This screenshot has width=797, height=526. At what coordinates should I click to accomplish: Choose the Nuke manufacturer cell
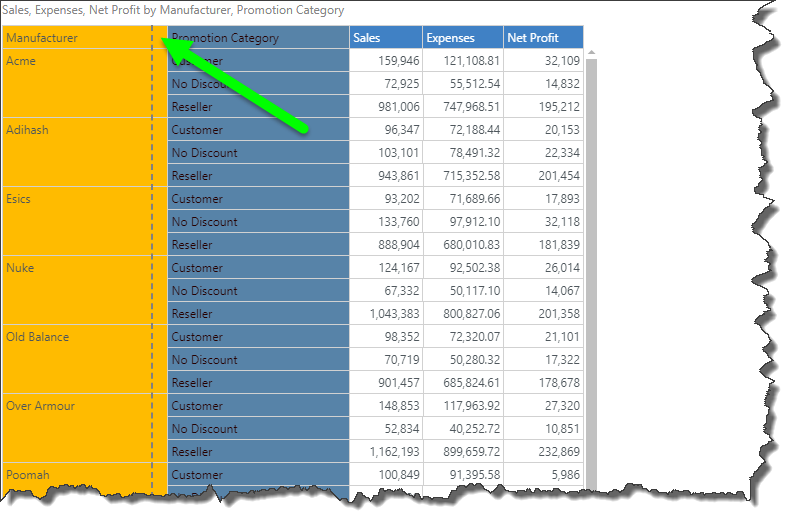pos(20,268)
